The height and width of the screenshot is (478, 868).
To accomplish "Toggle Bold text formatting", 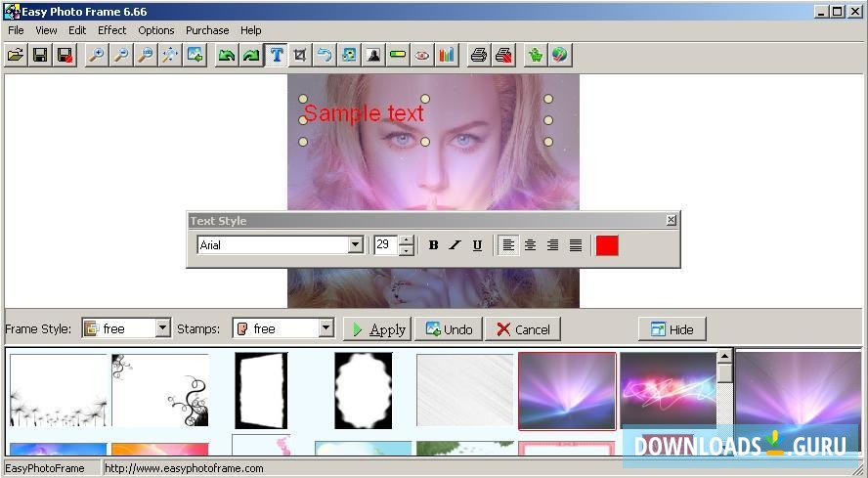I will 433,245.
